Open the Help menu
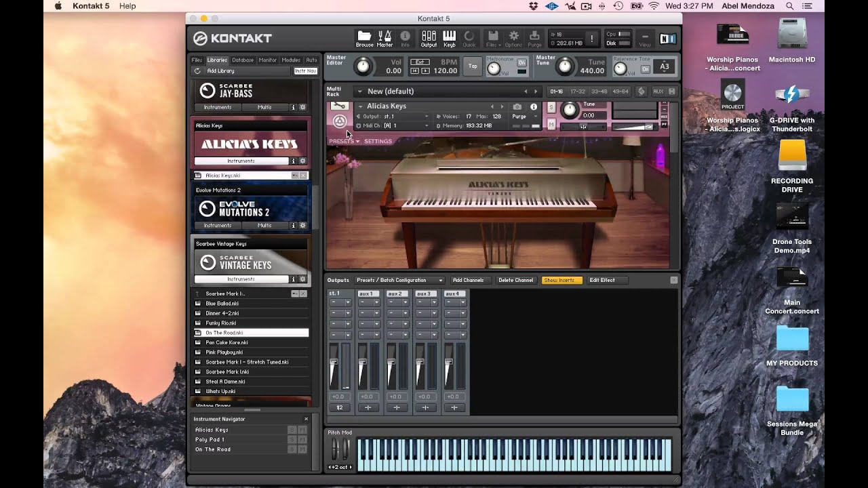Screen dimensions: 868x488 [127, 6]
